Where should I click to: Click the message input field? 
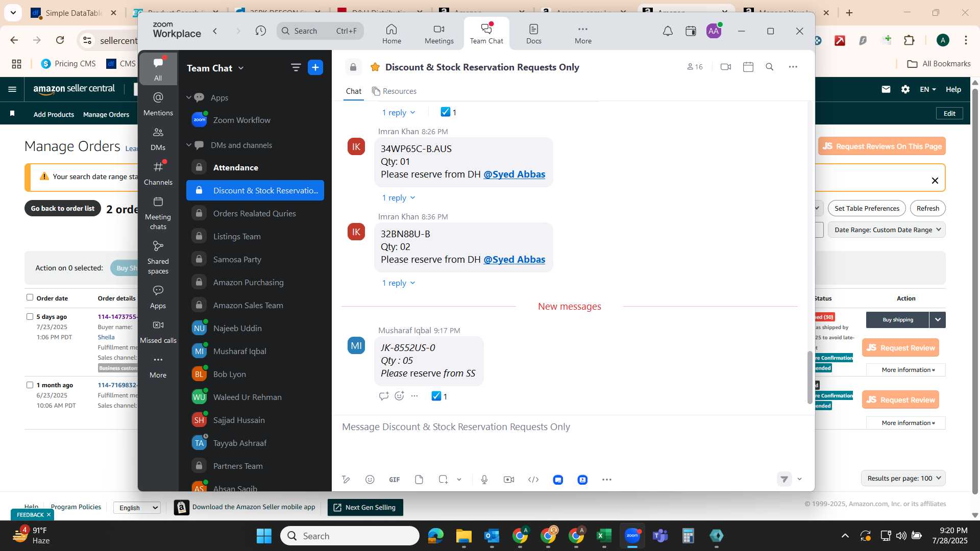coord(572,427)
